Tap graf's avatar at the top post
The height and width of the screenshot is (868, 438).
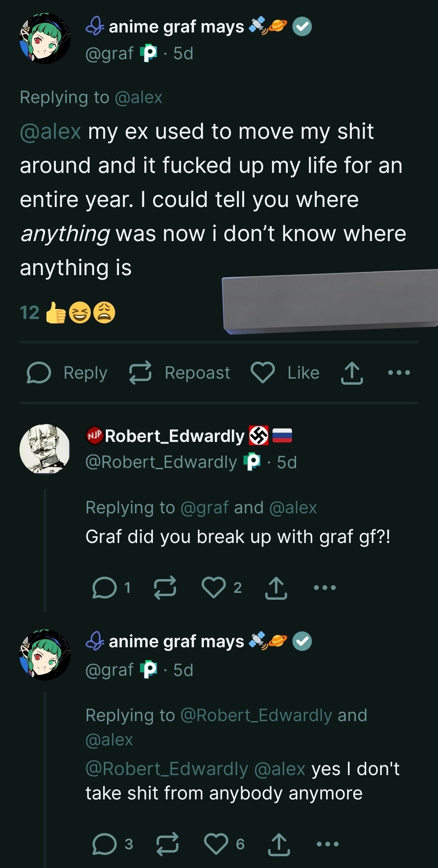(x=45, y=39)
